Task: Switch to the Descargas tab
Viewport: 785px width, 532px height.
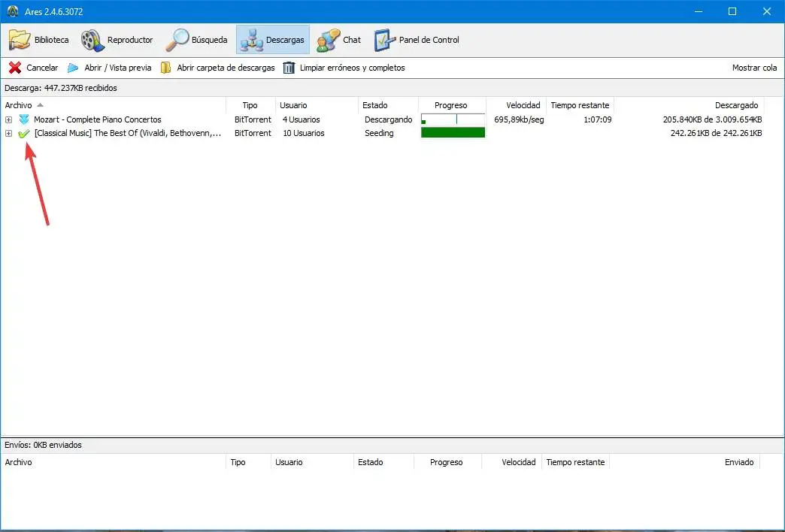Action: click(273, 40)
